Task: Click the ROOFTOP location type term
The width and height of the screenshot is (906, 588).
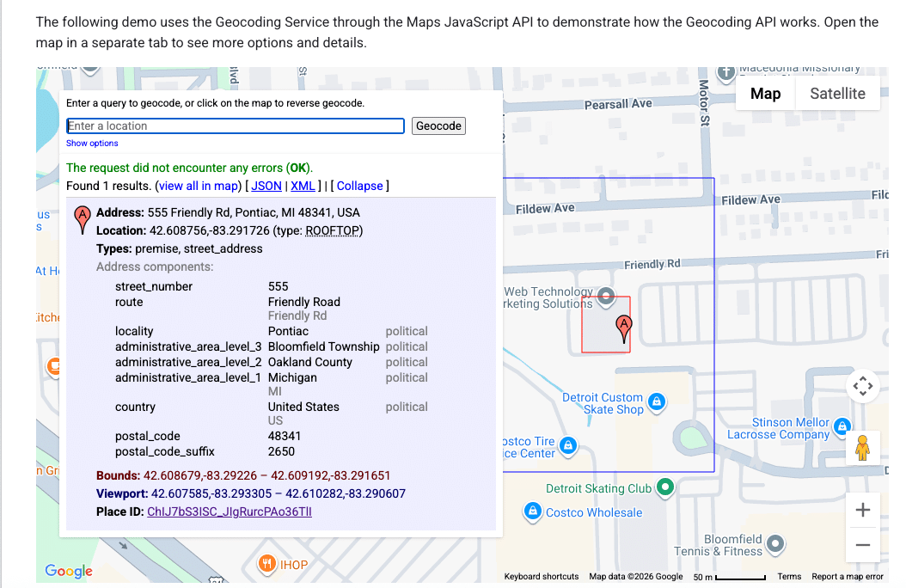Action: click(333, 231)
